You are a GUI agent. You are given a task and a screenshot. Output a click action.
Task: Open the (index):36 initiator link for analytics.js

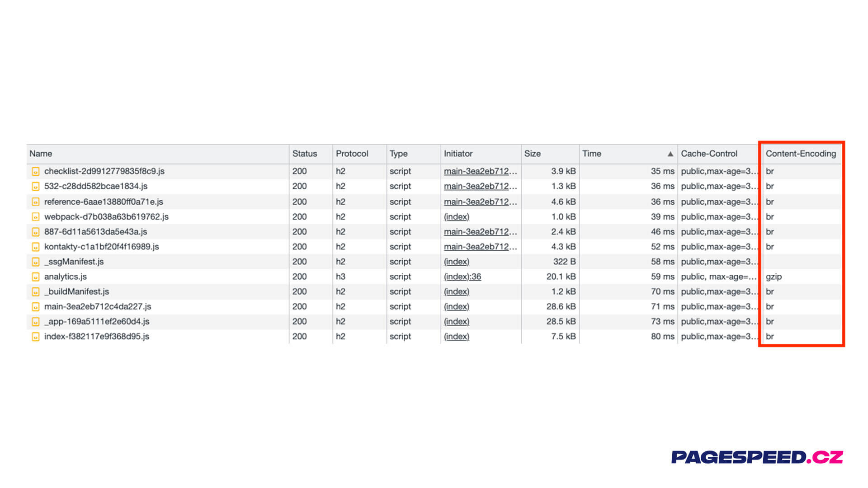coord(462,277)
